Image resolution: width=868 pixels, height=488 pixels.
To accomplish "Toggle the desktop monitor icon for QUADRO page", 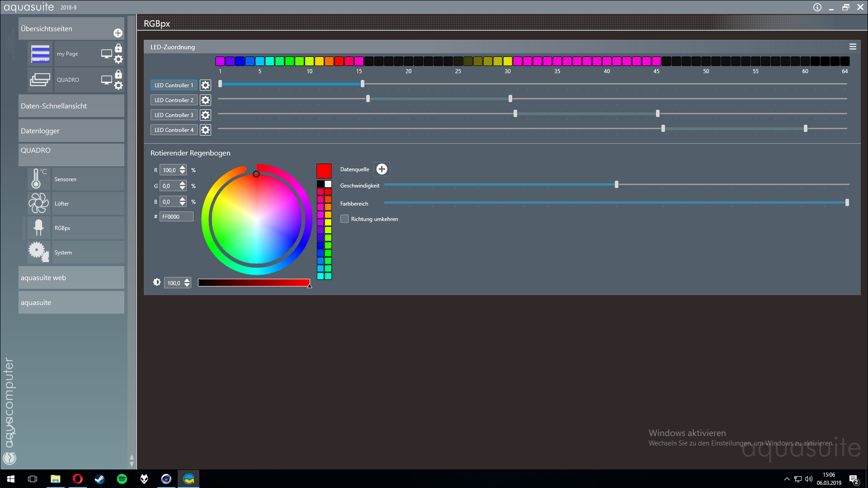I will [107, 80].
